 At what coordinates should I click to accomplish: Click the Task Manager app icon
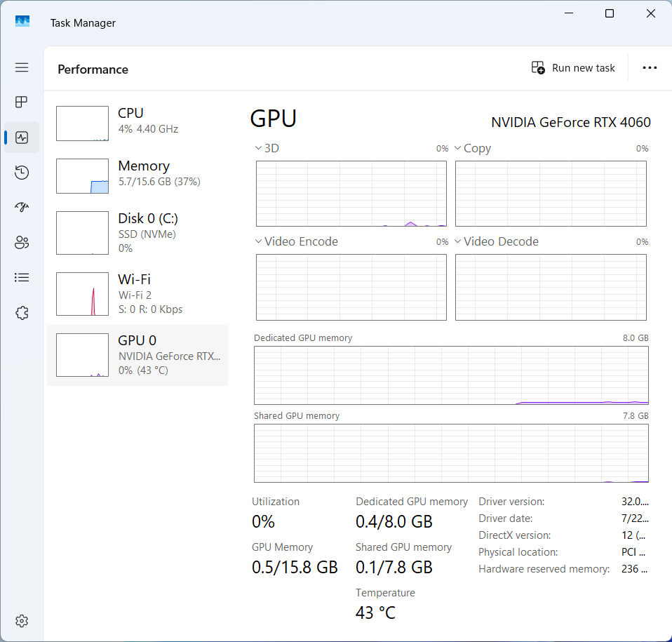coord(22,21)
